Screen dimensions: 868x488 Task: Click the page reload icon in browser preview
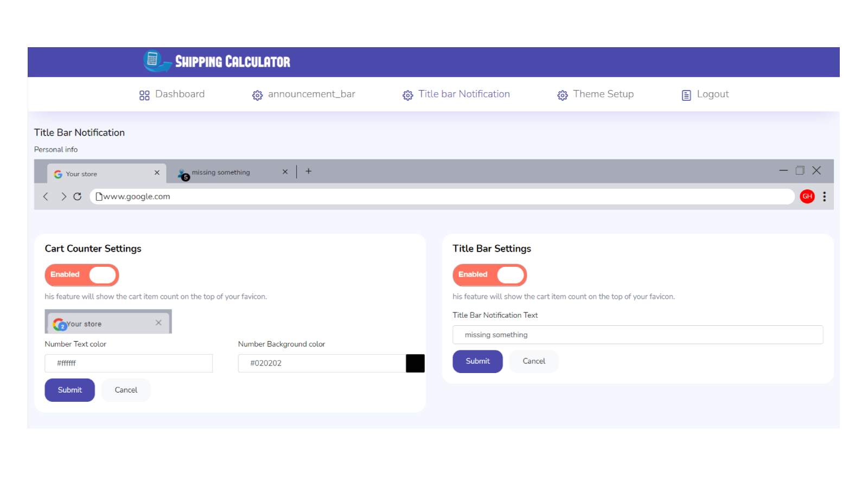(x=78, y=196)
